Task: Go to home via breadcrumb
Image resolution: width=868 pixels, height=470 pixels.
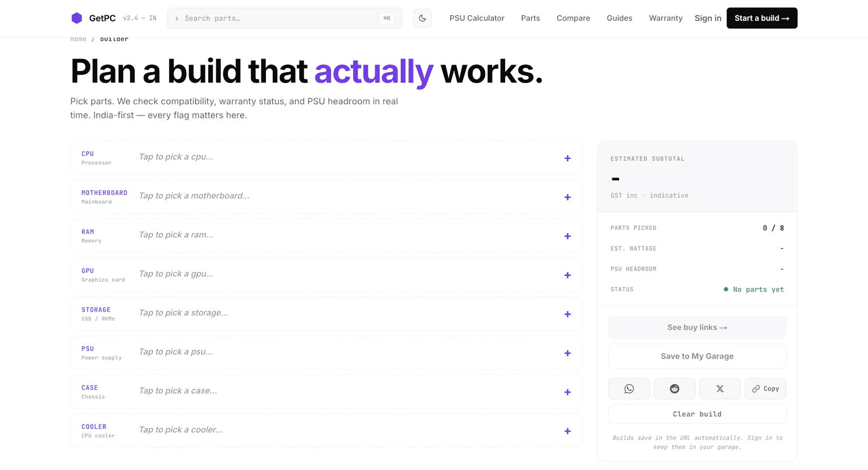Action: coord(78,39)
